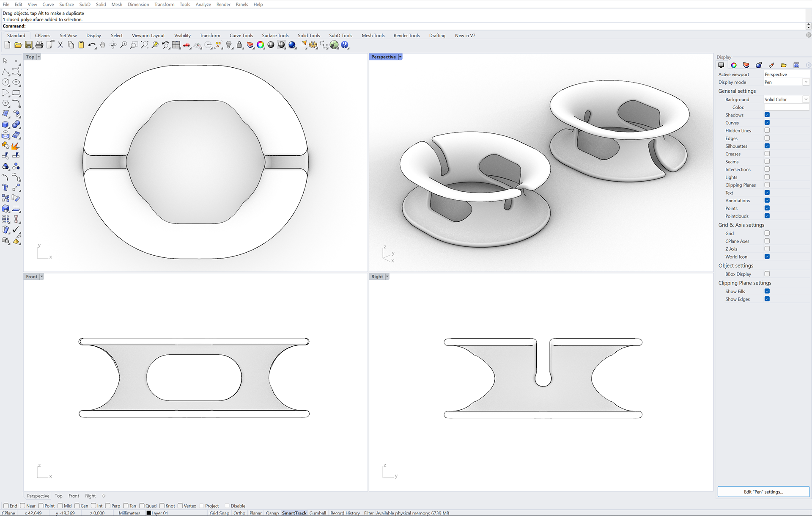Toggle the Gumball status bar button

point(317,513)
